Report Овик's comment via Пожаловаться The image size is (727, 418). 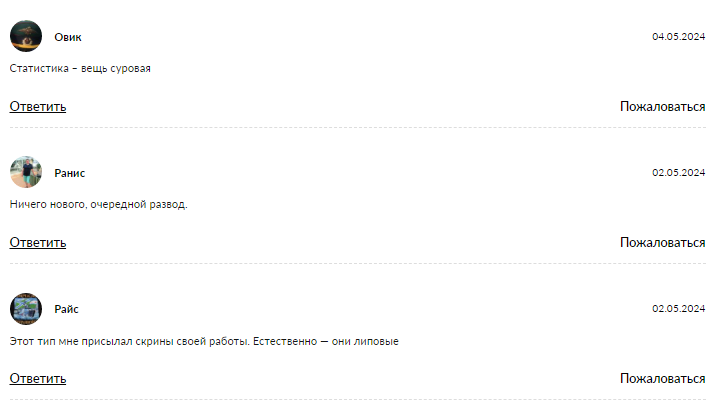(662, 107)
